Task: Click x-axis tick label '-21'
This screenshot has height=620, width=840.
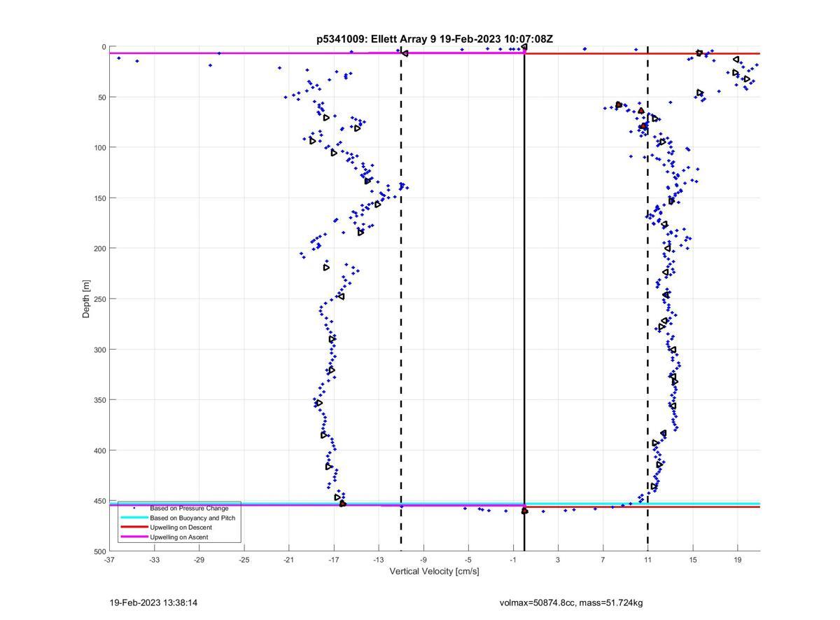Action: [288, 560]
